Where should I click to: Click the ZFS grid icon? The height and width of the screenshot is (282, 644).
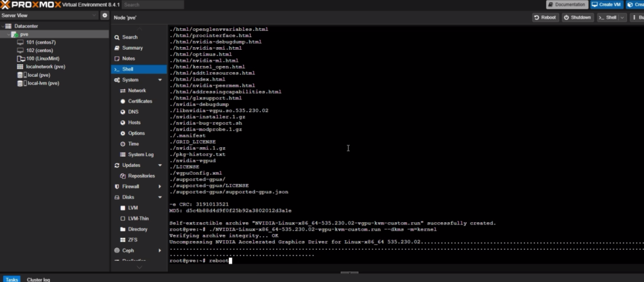(x=123, y=240)
